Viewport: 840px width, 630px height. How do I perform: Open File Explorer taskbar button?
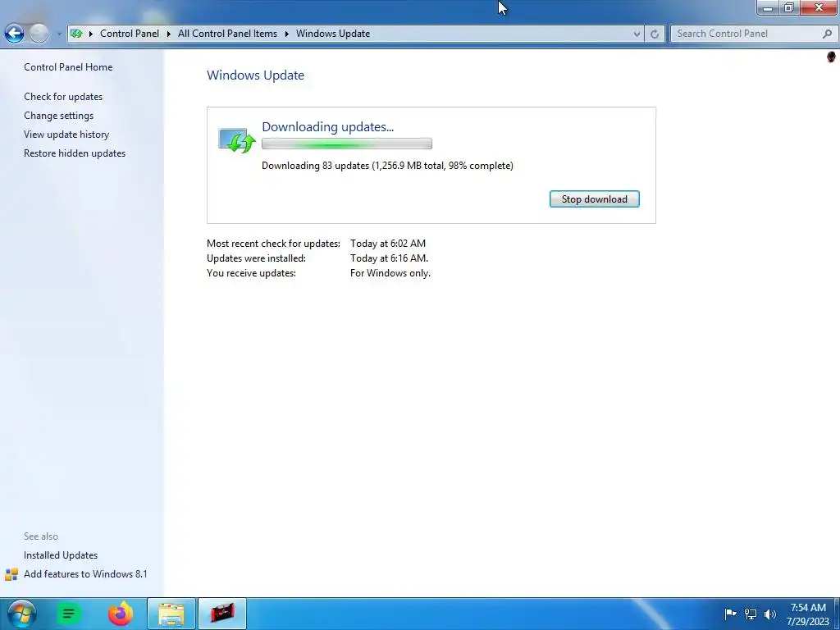point(171,614)
